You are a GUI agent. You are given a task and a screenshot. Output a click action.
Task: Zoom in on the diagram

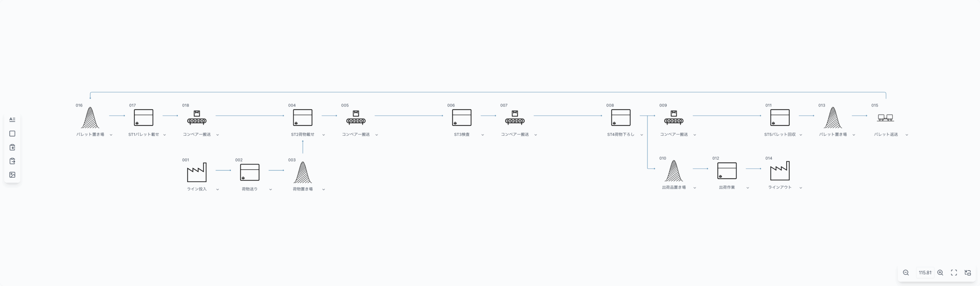click(x=940, y=273)
